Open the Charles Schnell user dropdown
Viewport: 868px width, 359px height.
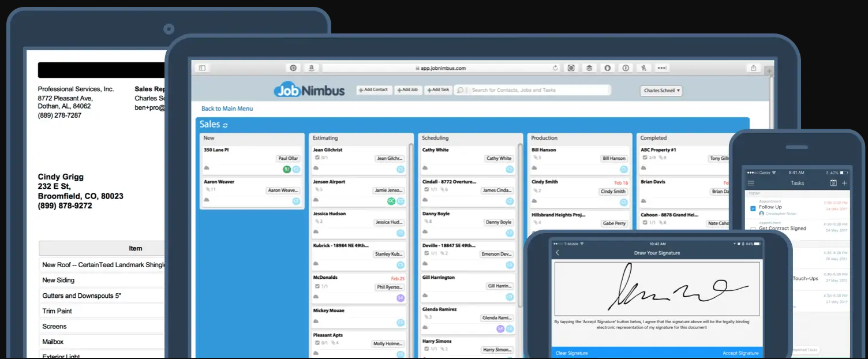point(661,91)
